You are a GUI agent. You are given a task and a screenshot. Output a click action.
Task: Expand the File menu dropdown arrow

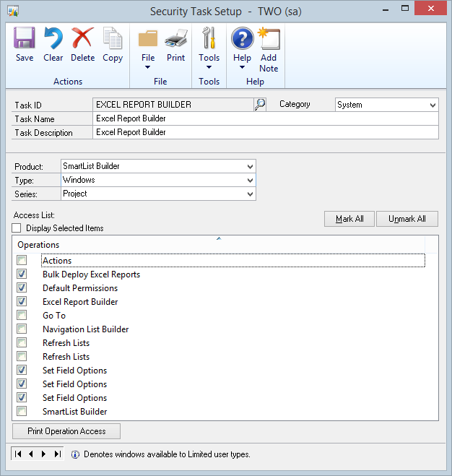click(147, 67)
